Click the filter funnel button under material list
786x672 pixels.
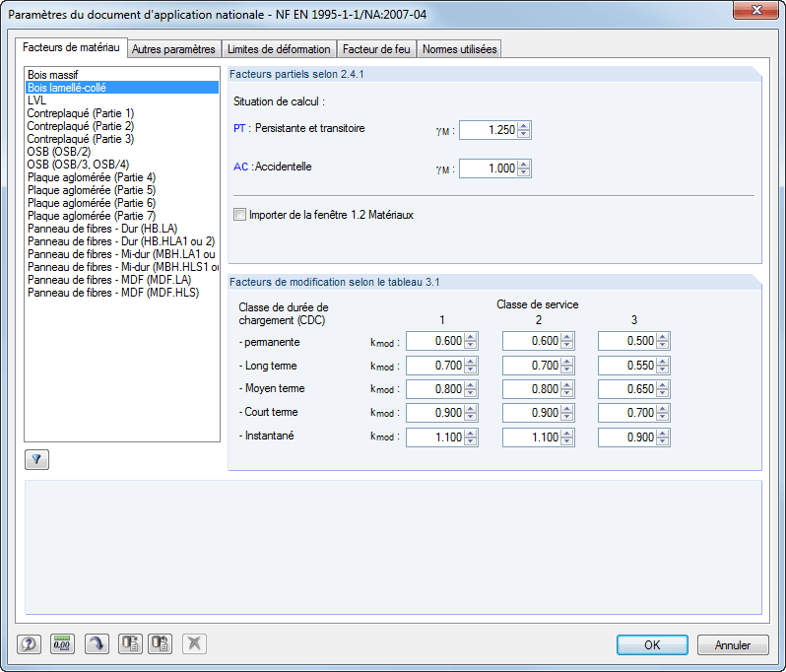point(37,459)
